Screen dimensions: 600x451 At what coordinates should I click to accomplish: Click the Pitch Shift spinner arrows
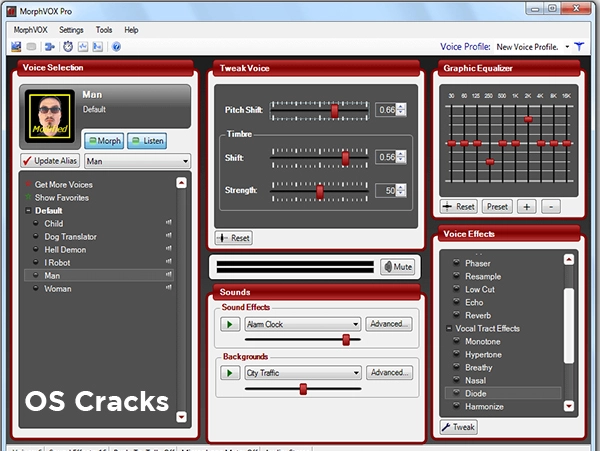(x=401, y=110)
